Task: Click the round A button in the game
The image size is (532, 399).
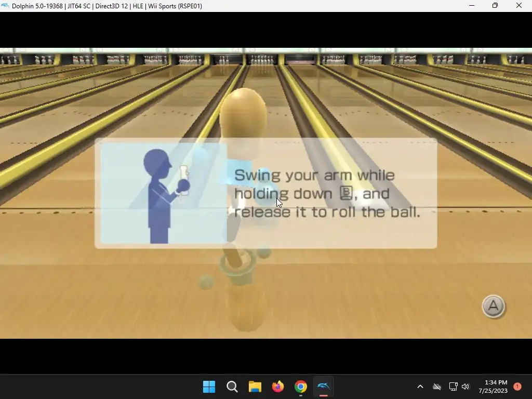Action: point(494,306)
